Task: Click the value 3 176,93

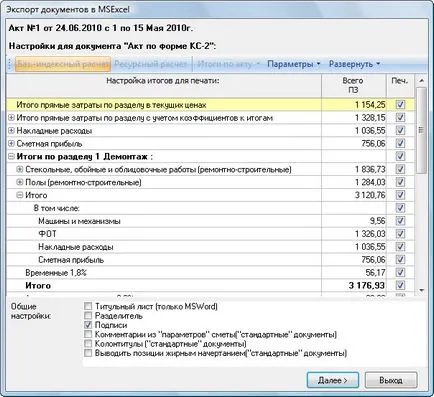Action: (x=367, y=286)
